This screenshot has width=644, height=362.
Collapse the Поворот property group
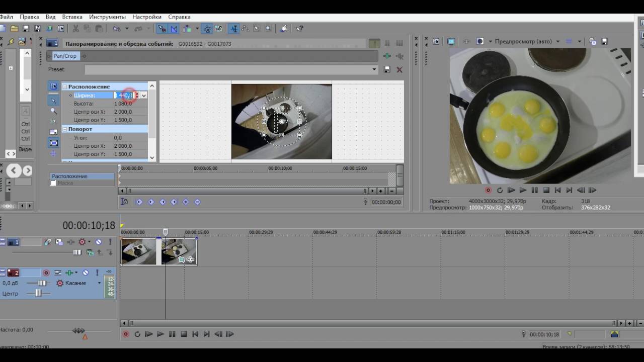[x=65, y=129]
